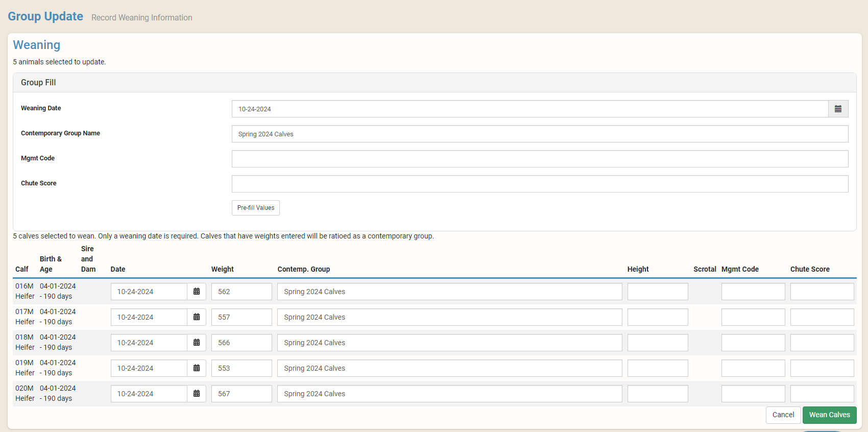Image resolution: width=868 pixels, height=432 pixels.
Task: Select the Group Fill Mgmt Code field
Action: [540, 159]
